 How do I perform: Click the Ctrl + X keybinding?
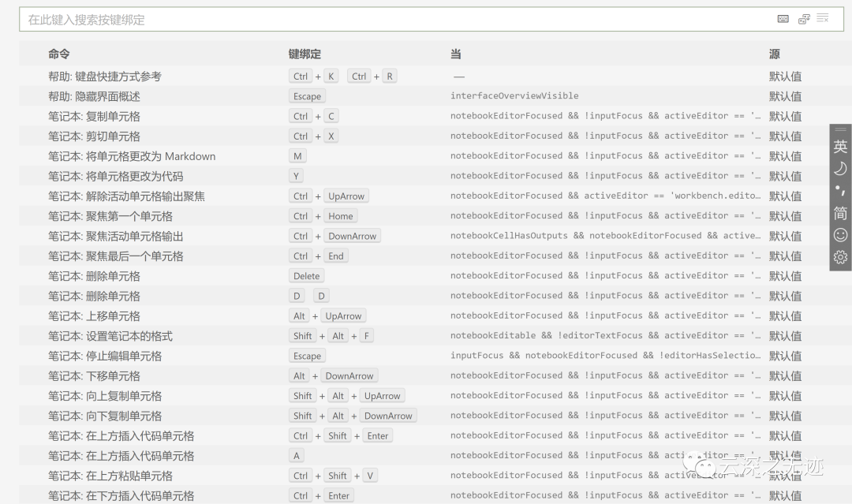(313, 136)
